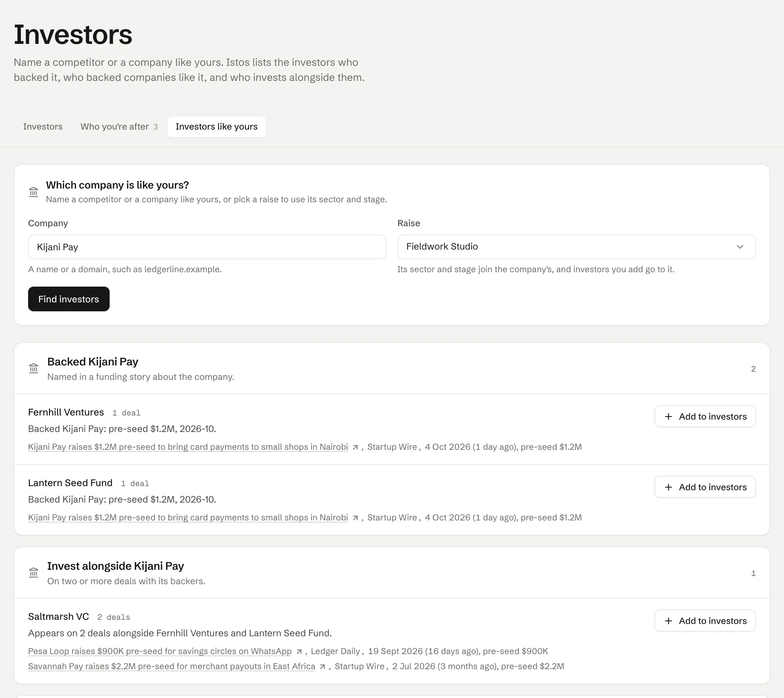Image resolution: width=784 pixels, height=698 pixels.
Task: Click the external-link arrow after the Pesa Loop story
Action: click(x=299, y=652)
